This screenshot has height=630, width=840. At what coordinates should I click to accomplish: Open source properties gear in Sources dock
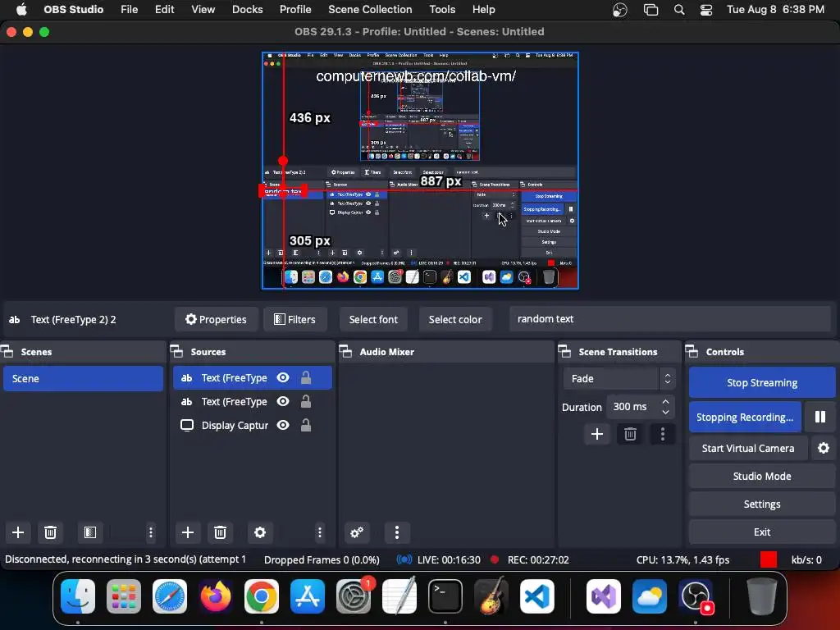coord(260,532)
